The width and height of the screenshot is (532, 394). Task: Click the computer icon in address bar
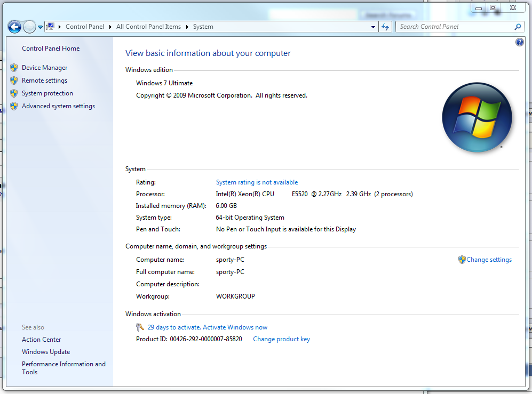pos(51,27)
